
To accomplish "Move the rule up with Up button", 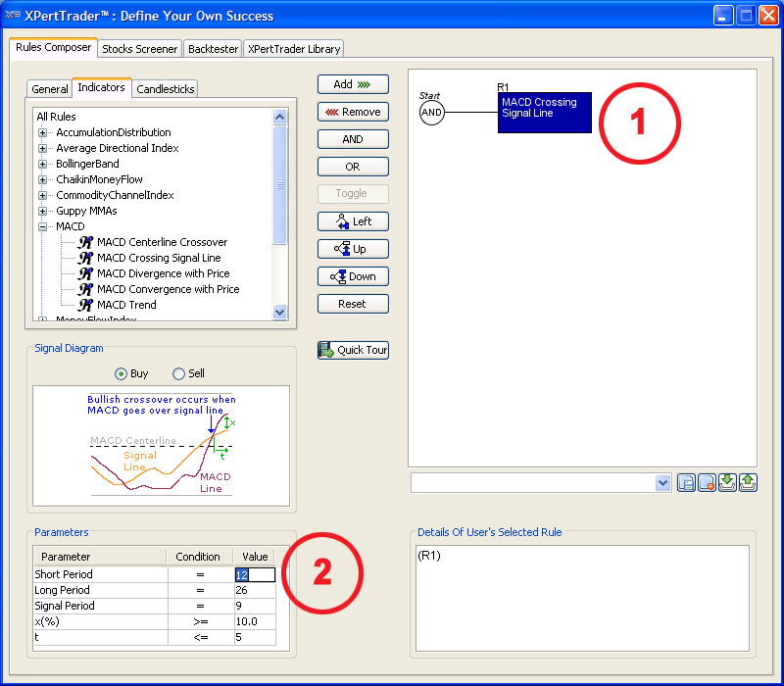I will pyautogui.click(x=353, y=249).
